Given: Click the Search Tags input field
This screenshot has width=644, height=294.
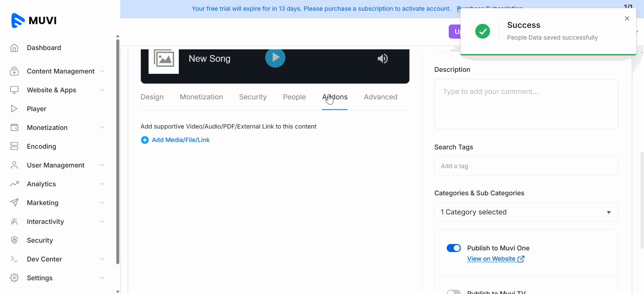Looking at the screenshot, I should pyautogui.click(x=526, y=166).
